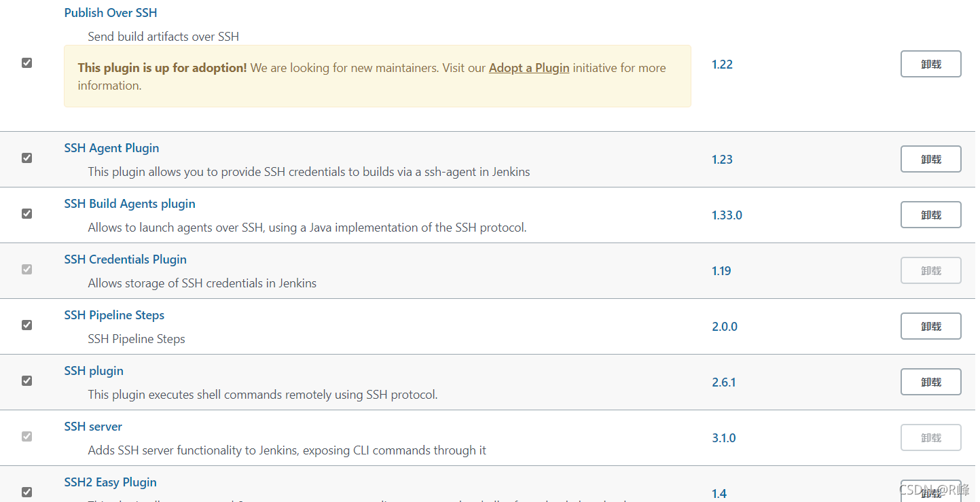Image resolution: width=980 pixels, height=502 pixels.
Task: Open version 2.6.1 of SSH plugin
Action: (x=724, y=382)
